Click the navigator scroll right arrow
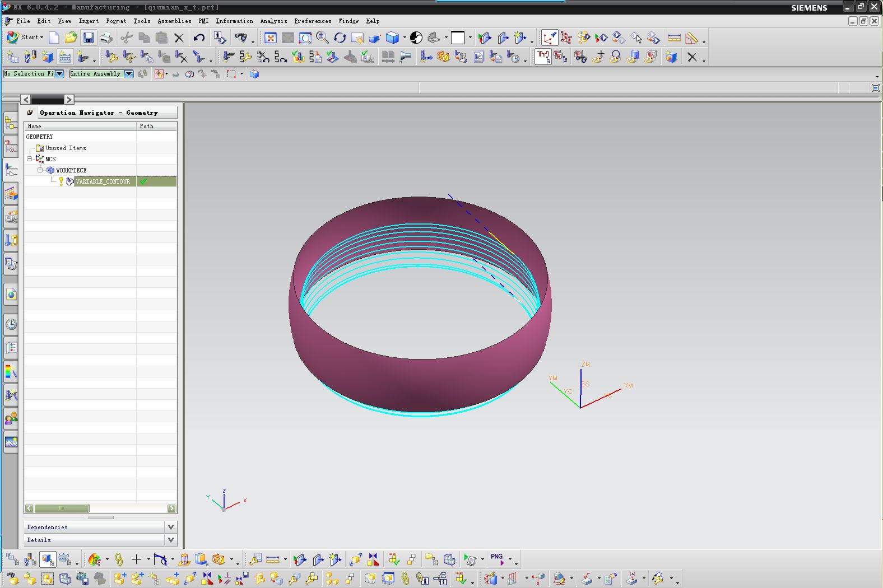Screen dimensions: 883x588 coord(171,508)
